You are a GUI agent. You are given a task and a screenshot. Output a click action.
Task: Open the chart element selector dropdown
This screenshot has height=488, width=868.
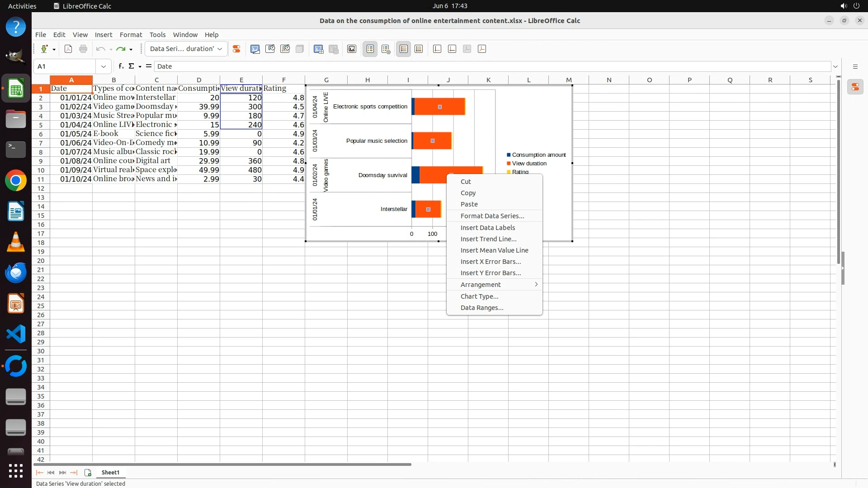pos(220,49)
